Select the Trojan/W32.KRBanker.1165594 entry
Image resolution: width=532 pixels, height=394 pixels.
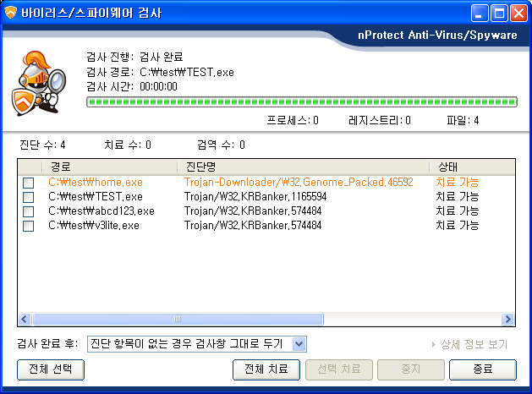(x=255, y=197)
